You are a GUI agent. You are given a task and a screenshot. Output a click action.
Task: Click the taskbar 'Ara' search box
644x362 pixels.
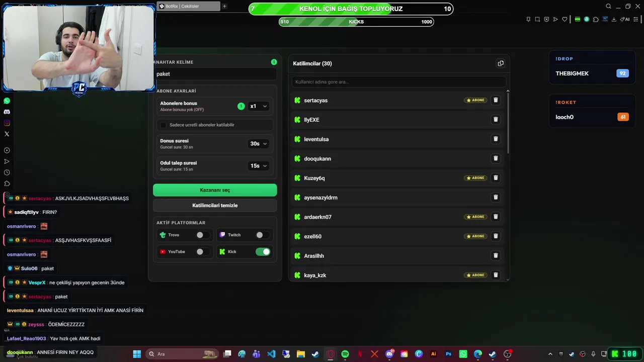pos(183,354)
